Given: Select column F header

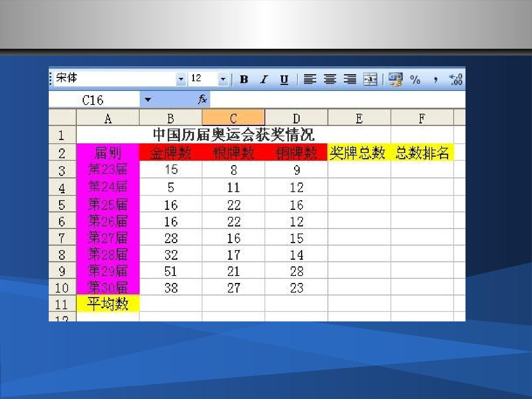Looking at the screenshot, I should 422,118.
